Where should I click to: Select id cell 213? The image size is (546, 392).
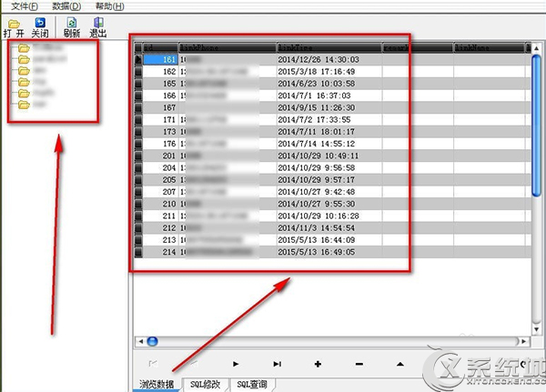coord(160,240)
